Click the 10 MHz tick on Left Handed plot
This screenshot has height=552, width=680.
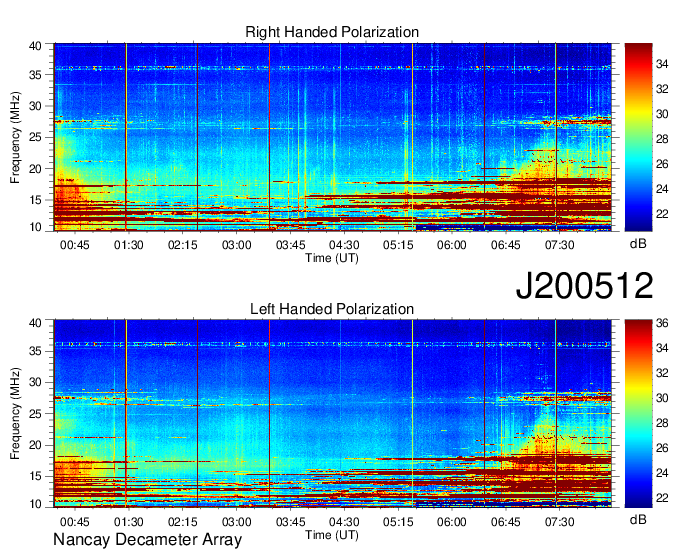[x=35, y=504]
